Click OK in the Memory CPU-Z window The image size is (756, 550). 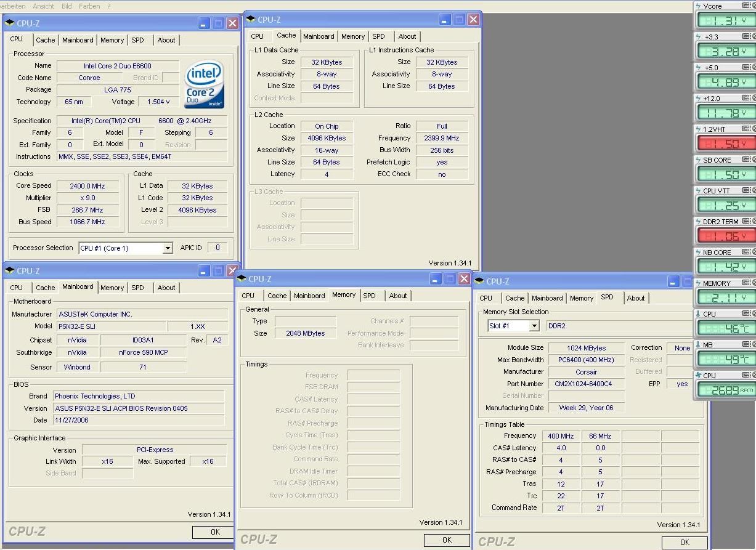click(447, 540)
